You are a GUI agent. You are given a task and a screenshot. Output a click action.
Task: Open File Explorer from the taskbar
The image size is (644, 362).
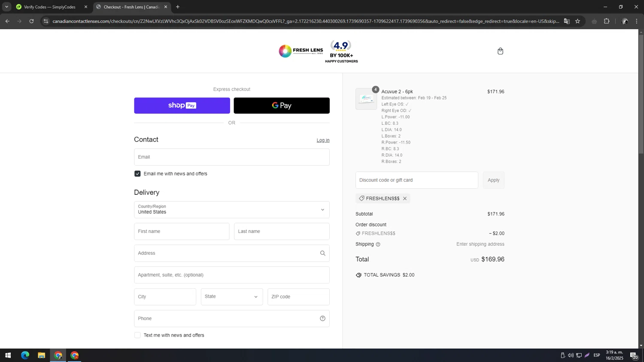coord(41,356)
